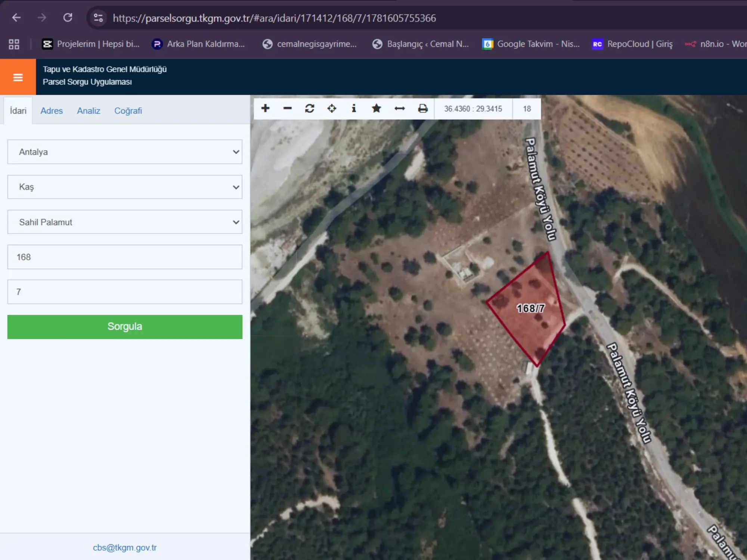747x560 pixels.
Task: Click the coordinates readout 36.4360 : 29.3415
Action: tap(473, 109)
